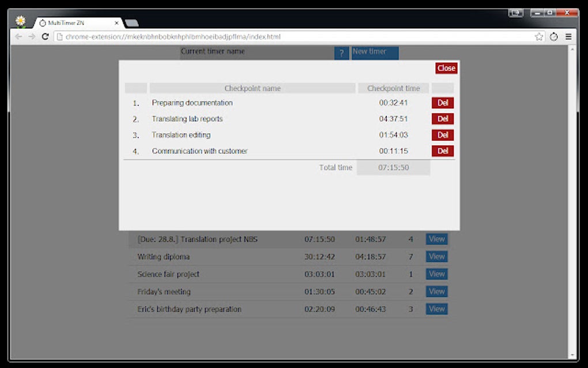Viewport: 588px width, 368px height.
Task: Select the Communication with customer checkpoint name
Action: (x=199, y=151)
